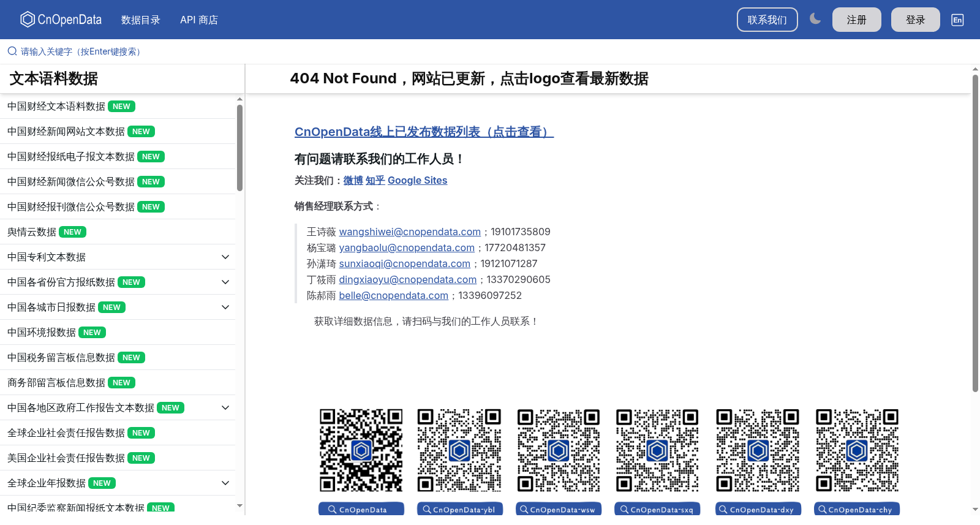Click the CnOpenData-sxq search label
This screenshot has height=525, width=980.
pyautogui.click(x=657, y=509)
